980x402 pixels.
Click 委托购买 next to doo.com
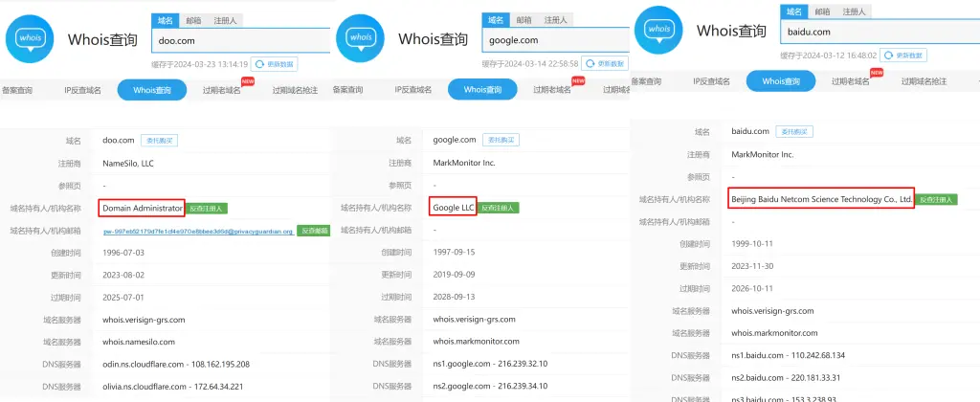pos(159,141)
